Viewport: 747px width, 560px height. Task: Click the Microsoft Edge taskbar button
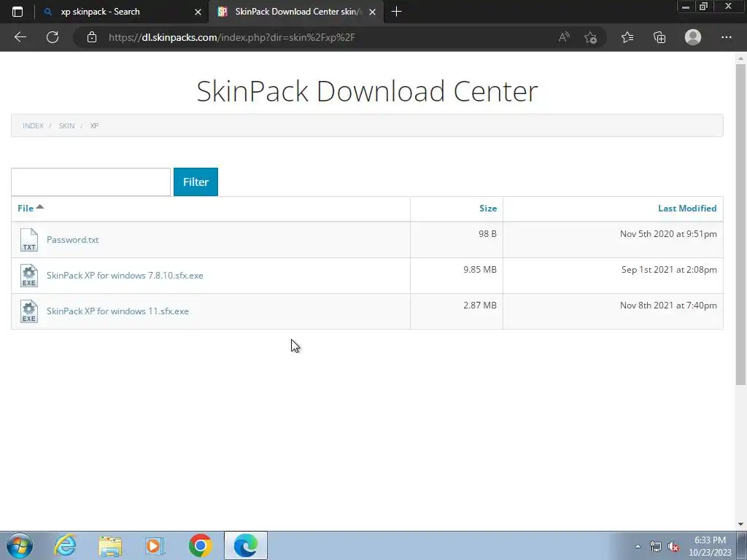click(x=245, y=545)
